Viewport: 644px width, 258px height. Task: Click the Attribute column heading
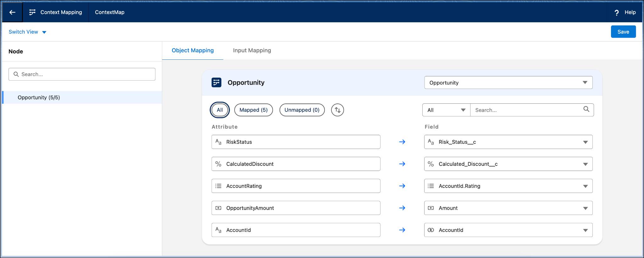[x=225, y=127]
